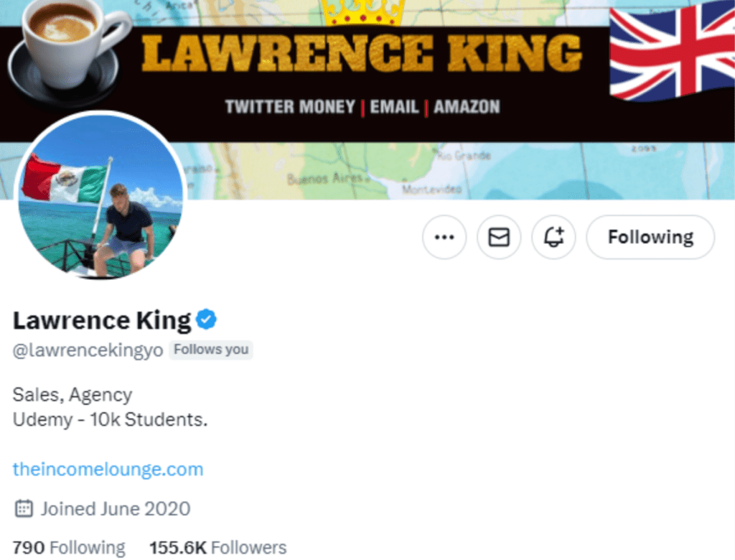Image resolution: width=735 pixels, height=560 pixels.
Task: View the 155.6K Followers list
Action: pos(217,548)
